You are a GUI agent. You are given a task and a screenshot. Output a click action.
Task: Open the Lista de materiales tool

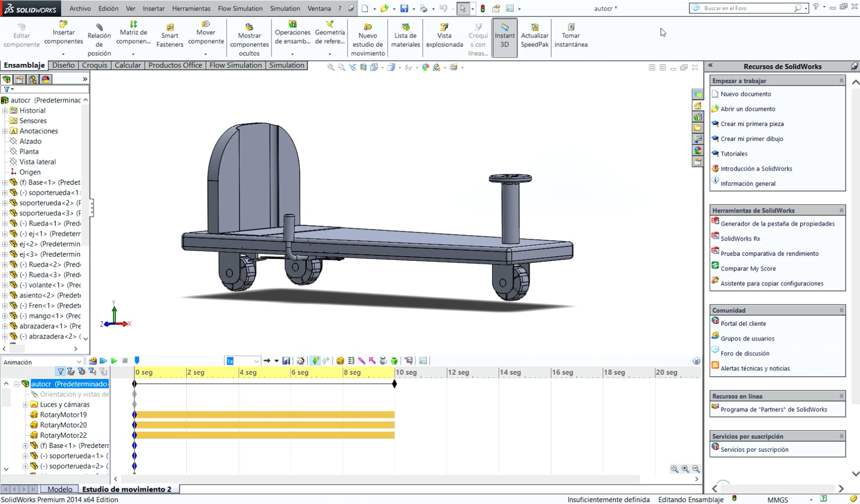click(405, 35)
